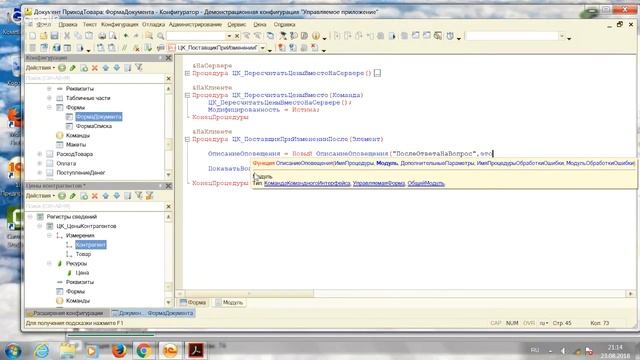The image size is (640, 360).
Task: Collapse the Измерения node
Action: (49, 236)
